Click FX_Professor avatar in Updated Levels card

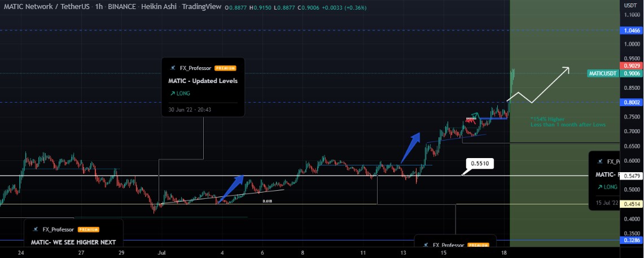[173, 69]
